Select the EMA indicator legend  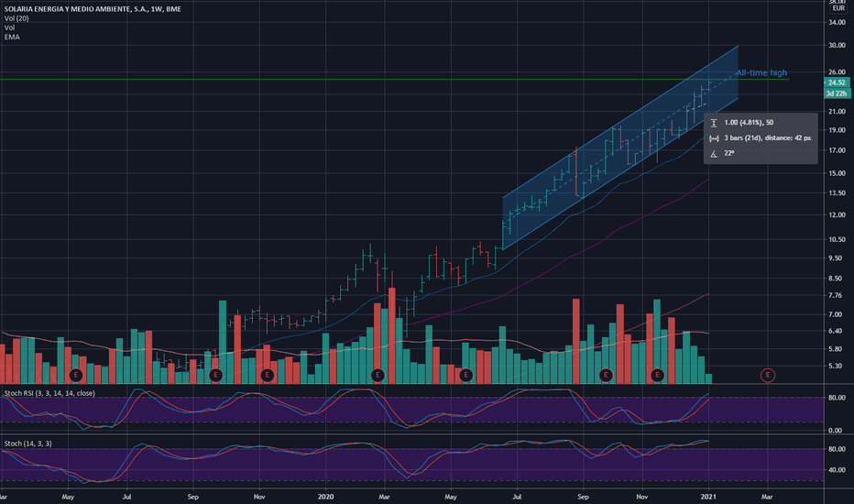pos(12,37)
